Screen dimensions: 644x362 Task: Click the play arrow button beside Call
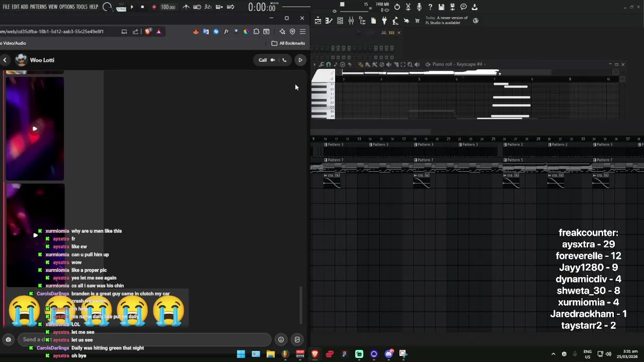300,60
